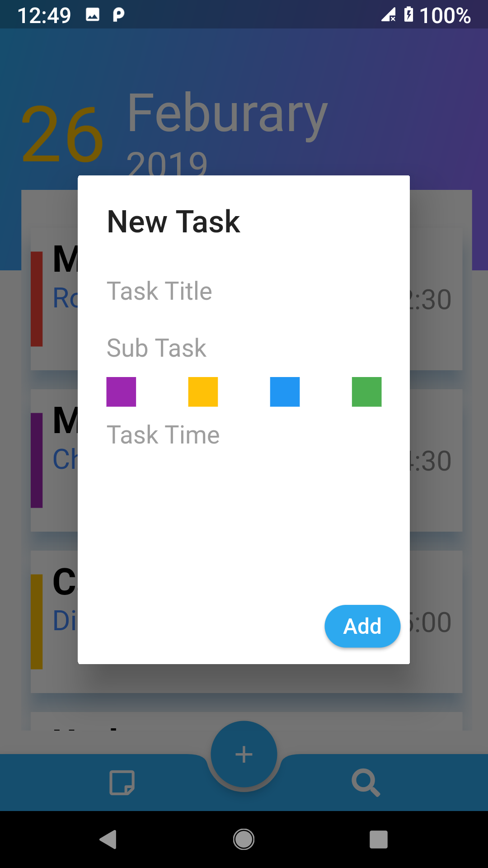Image resolution: width=488 pixels, height=868 pixels.
Task: Tap the Android home navigation button
Action: click(x=244, y=840)
